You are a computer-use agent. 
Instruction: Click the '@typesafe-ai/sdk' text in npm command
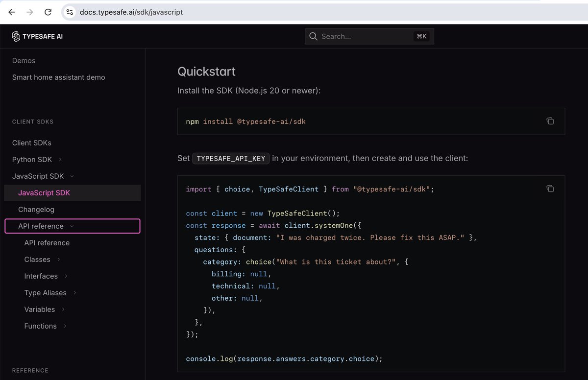coord(271,121)
